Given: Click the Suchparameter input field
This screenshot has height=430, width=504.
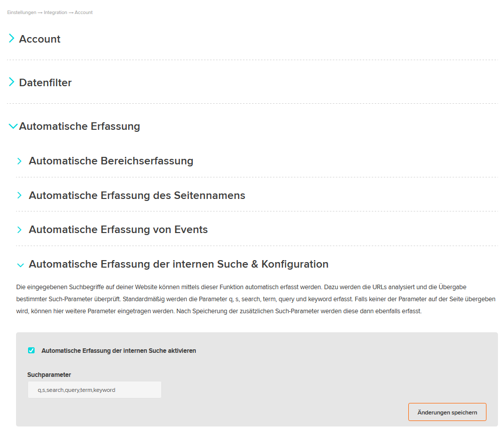Looking at the screenshot, I should click(x=95, y=390).
